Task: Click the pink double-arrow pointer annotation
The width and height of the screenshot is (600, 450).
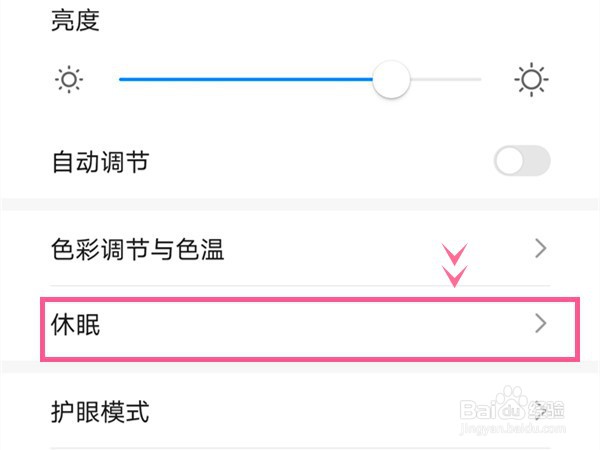Action: click(455, 265)
